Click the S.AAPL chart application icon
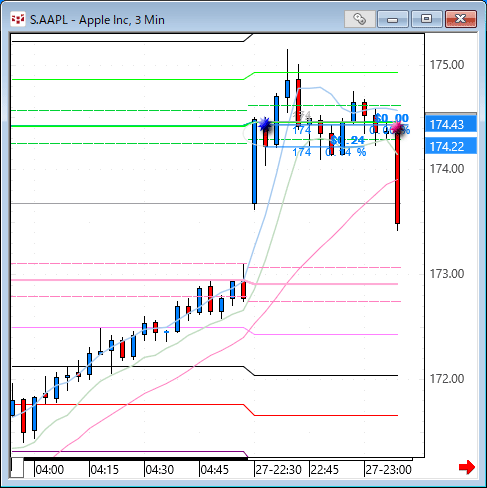Screen dimensions: 487x488 [x=17, y=19]
